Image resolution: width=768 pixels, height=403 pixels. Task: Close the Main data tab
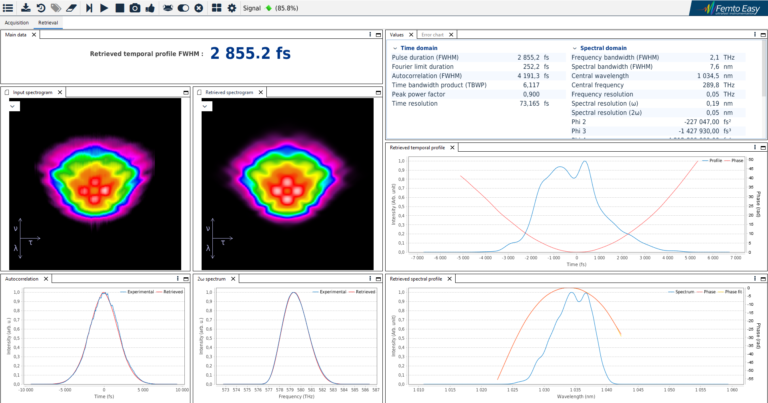pos(35,34)
